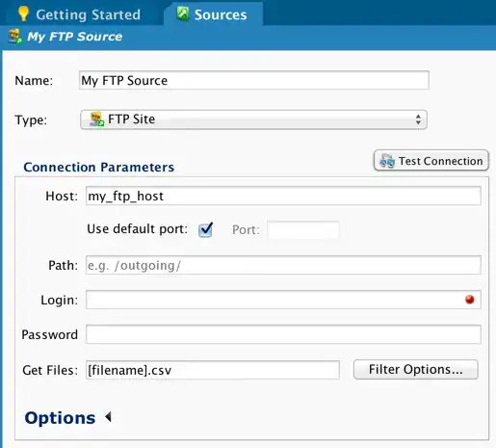Click the Test Connection button icon
496x448 pixels.
387,160
